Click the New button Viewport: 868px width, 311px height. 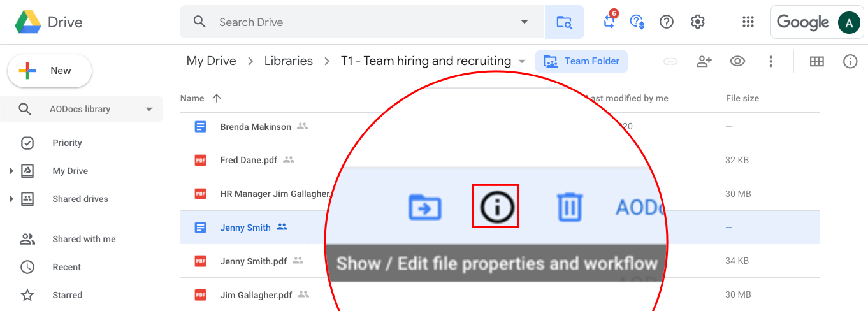[x=50, y=71]
